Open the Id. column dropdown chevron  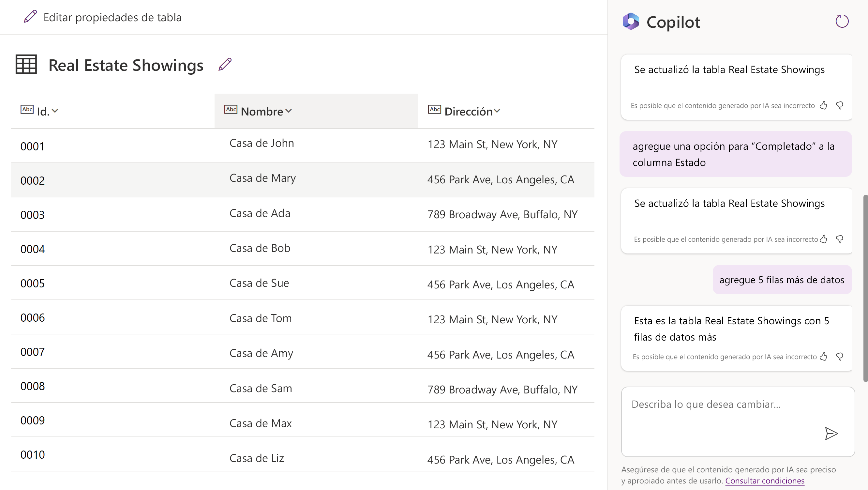pos(55,111)
